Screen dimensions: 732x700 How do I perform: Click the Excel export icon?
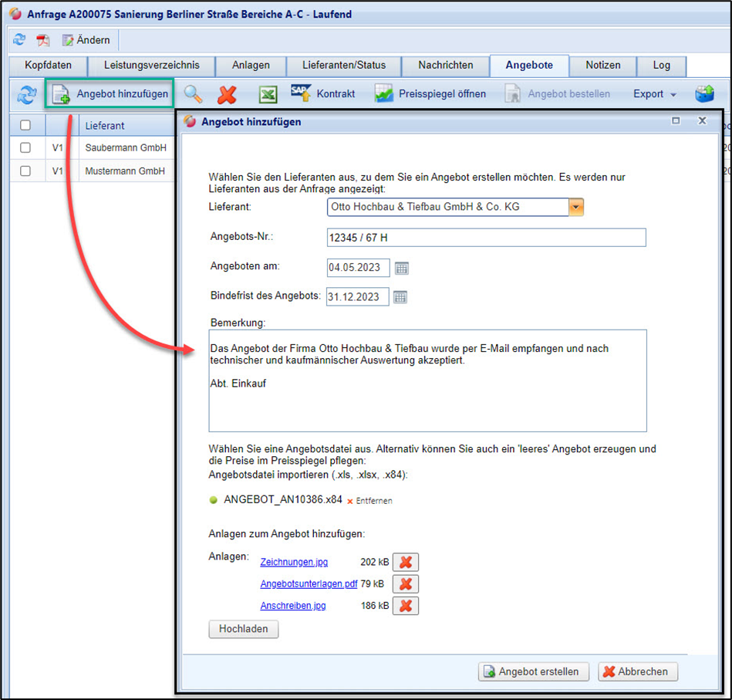click(x=267, y=94)
